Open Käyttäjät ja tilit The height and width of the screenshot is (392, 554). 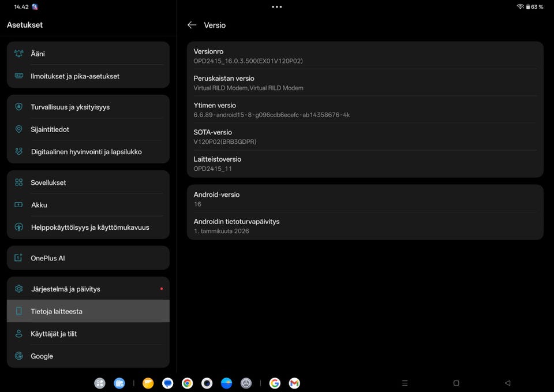pyautogui.click(x=88, y=334)
